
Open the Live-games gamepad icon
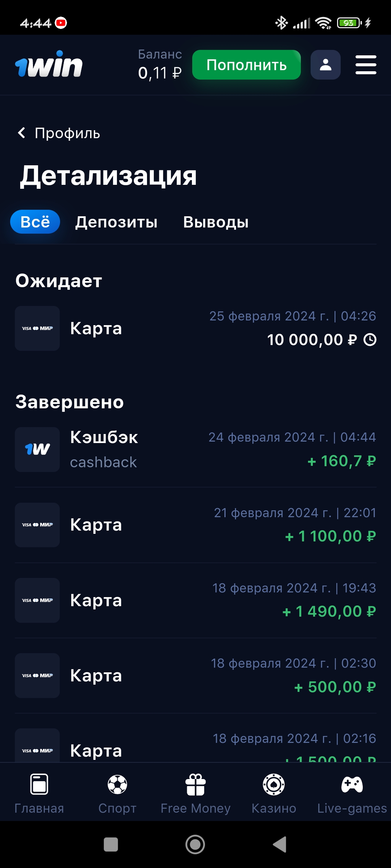[x=352, y=784]
